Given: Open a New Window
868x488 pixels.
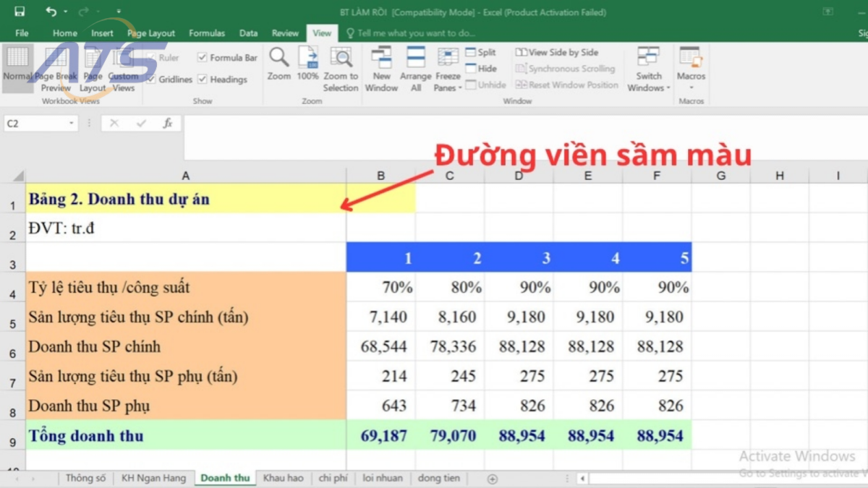Looking at the screenshot, I should (x=381, y=69).
